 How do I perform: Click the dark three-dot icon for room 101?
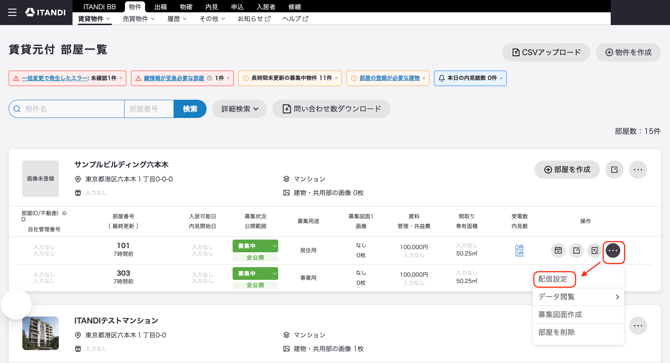[613, 250]
